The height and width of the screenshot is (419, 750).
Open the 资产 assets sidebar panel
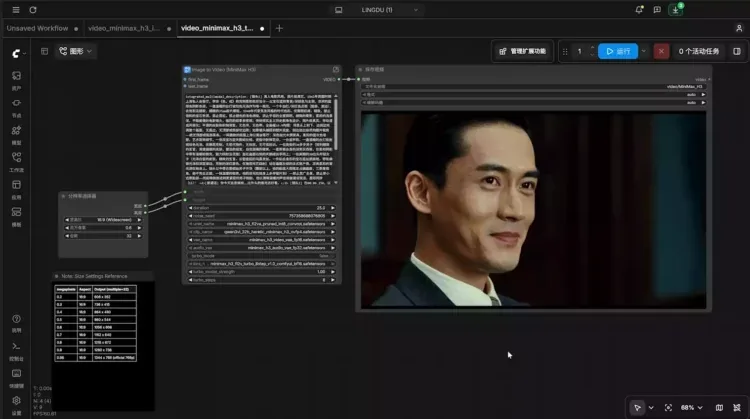[x=16, y=80]
